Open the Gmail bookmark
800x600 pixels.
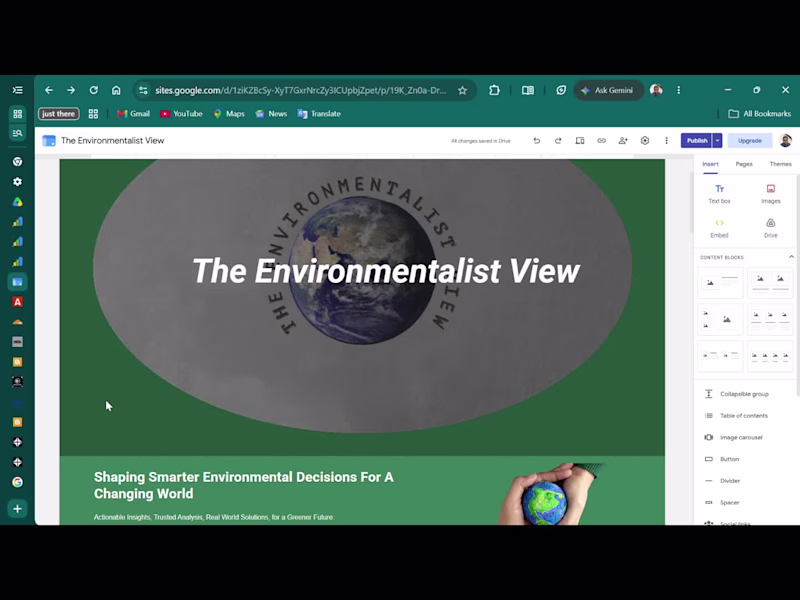pos(133,114)
